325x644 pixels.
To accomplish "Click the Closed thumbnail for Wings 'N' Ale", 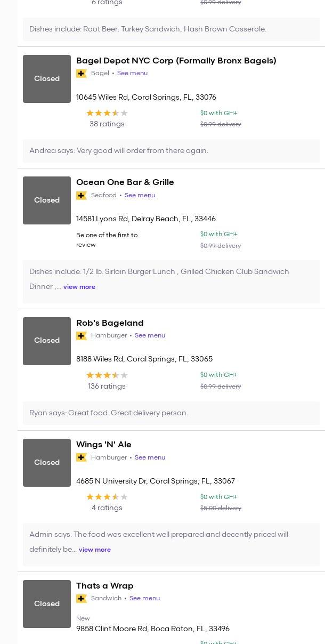I will (x=47, y=463).
